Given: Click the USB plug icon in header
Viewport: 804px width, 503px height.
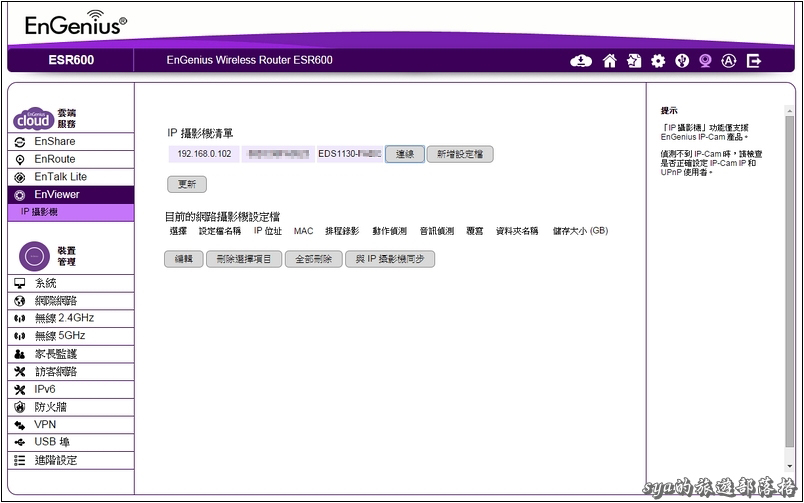Looking at the screenshot, I should click(x=682, y=61).
